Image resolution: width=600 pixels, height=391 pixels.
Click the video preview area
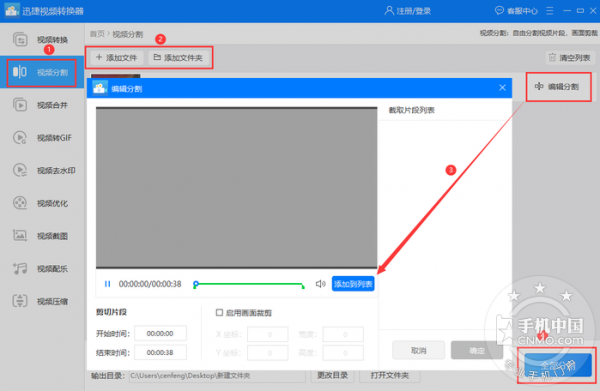[x=236, y=187]
